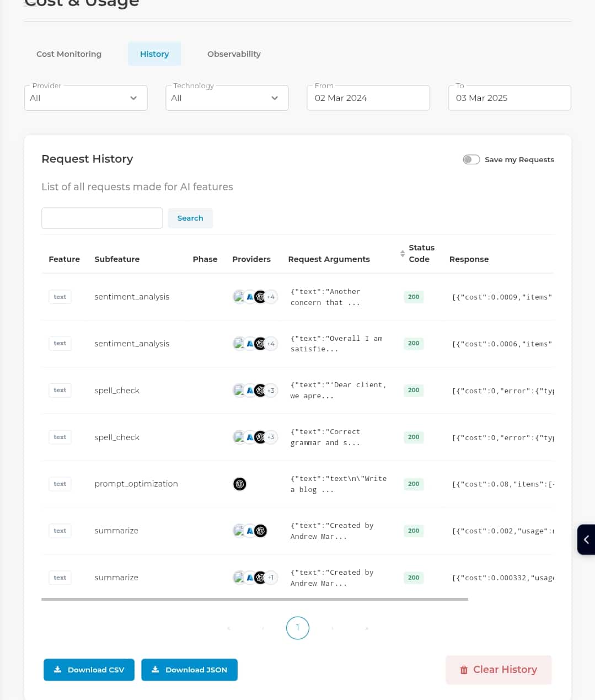Expand the Technology dropdown
Image resolution: width=595 pixels, height=700 pixels.
[x=227, y=98]
